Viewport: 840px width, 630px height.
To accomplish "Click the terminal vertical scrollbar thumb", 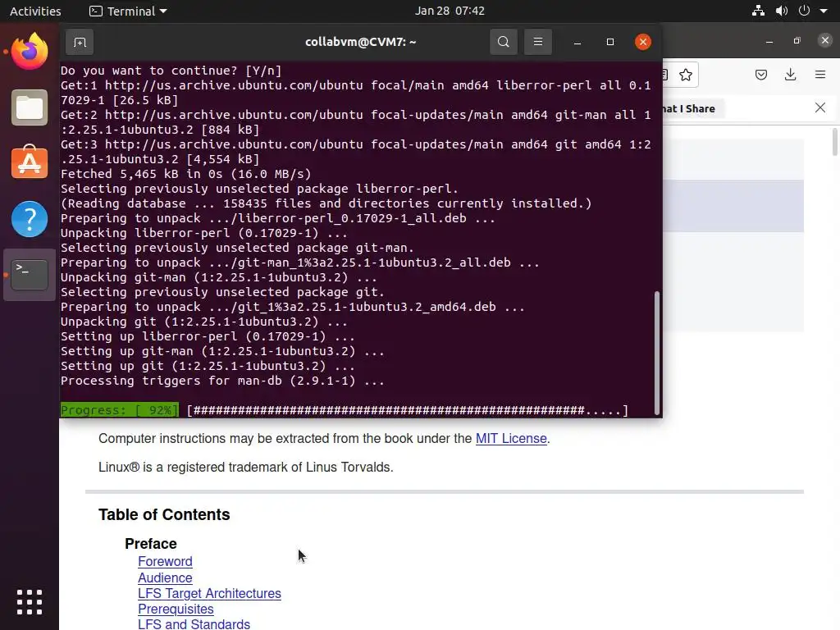I will coord(657,351).
